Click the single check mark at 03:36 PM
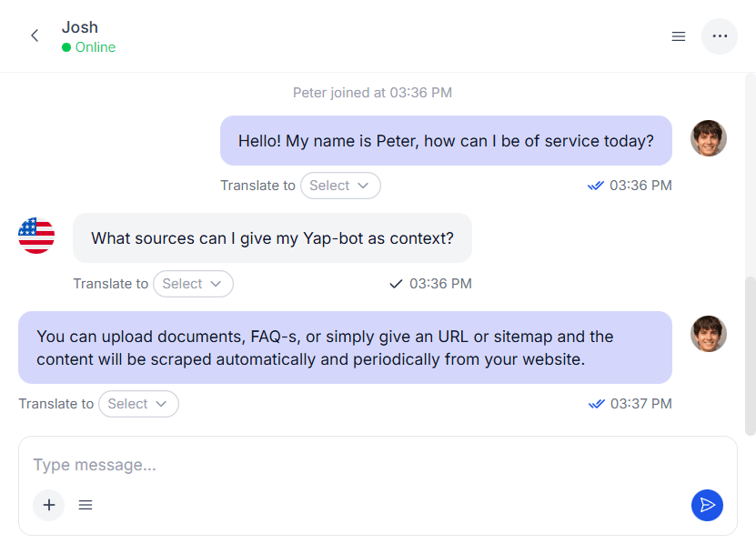The height and width of the screenshot is (554, 756). coord(396,284)
